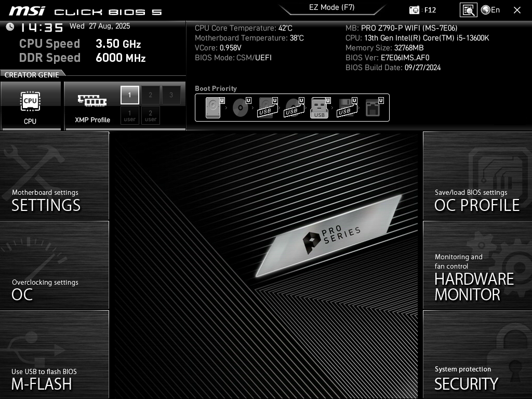The image size is (532, 399).
Task: Select the CD/DVD drive boot device icon
Action: 241,108
